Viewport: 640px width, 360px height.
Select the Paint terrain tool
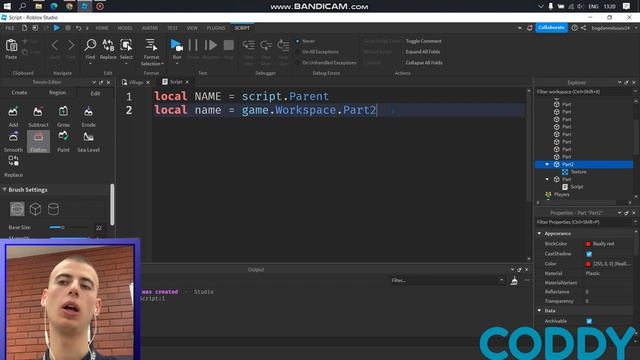coord(63,142)
